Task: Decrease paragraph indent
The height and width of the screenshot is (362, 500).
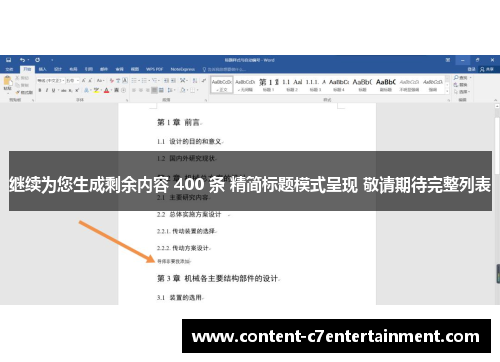Action: point(166,80)
